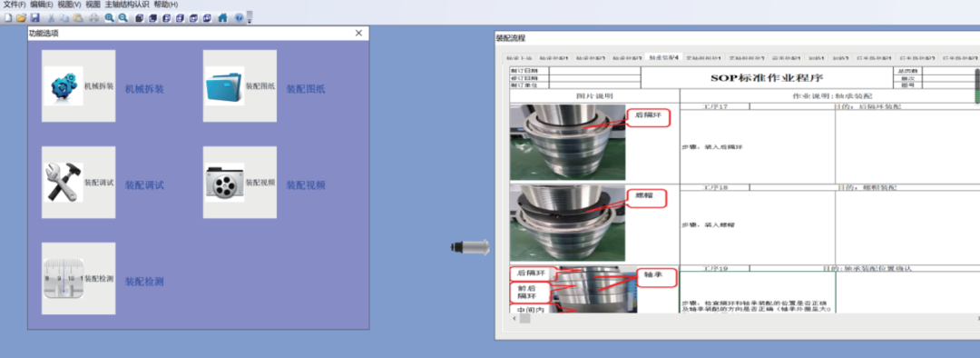The width and height of the screenshot is (980, 358).
Task: Go to the home view icon
Action: point(222,17)
